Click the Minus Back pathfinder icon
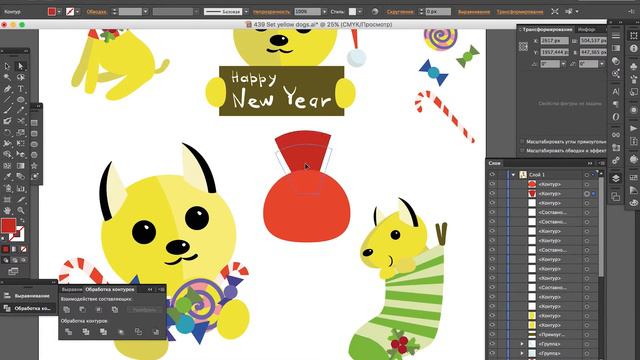Image resolution: width=640 pixels, height=360 pixels. pos(156,332)
